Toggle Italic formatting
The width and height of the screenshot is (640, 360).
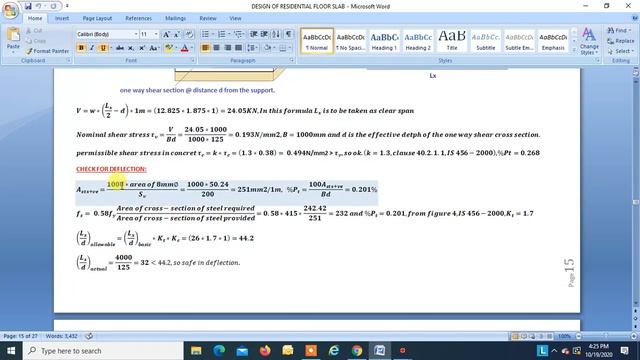(x=92, y=48)
